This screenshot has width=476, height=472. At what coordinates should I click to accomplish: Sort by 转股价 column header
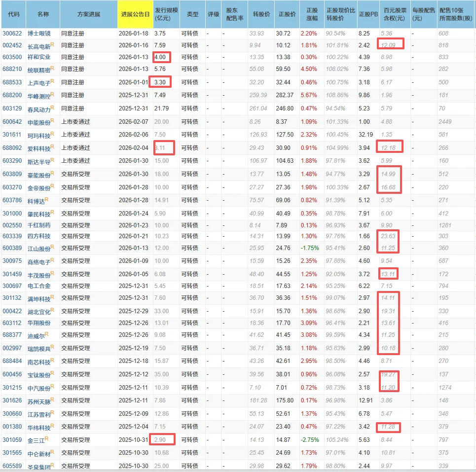coord(261,14)
